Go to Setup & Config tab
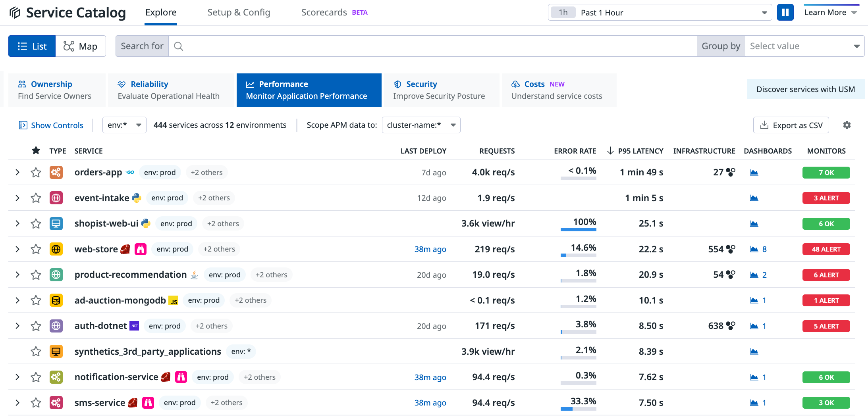868x419 pixels. click(239, 12)
